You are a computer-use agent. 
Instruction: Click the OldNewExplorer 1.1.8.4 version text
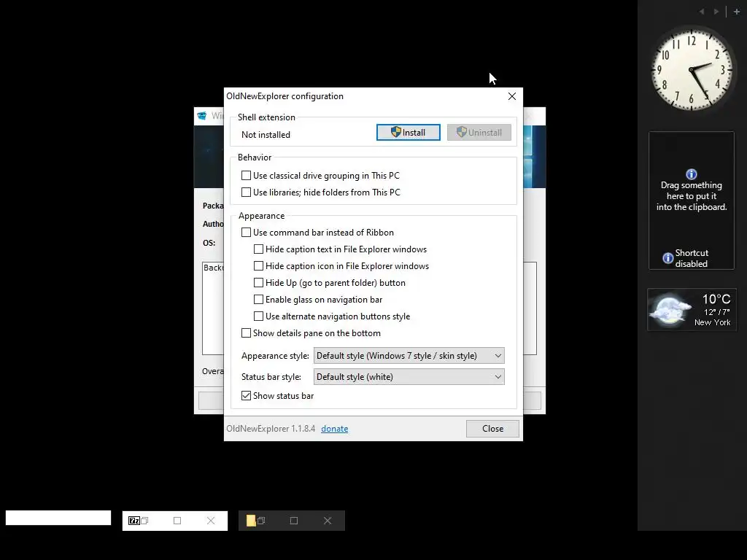coord(271,429)
